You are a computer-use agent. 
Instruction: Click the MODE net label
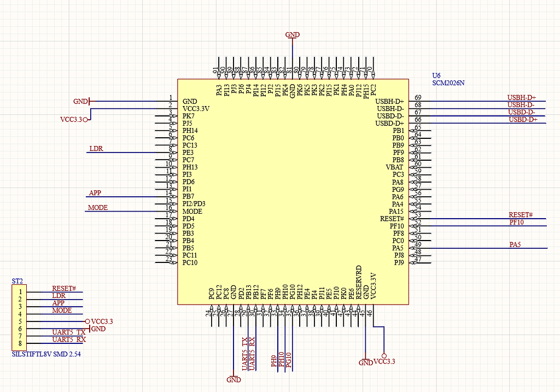[x=96, y=207]
